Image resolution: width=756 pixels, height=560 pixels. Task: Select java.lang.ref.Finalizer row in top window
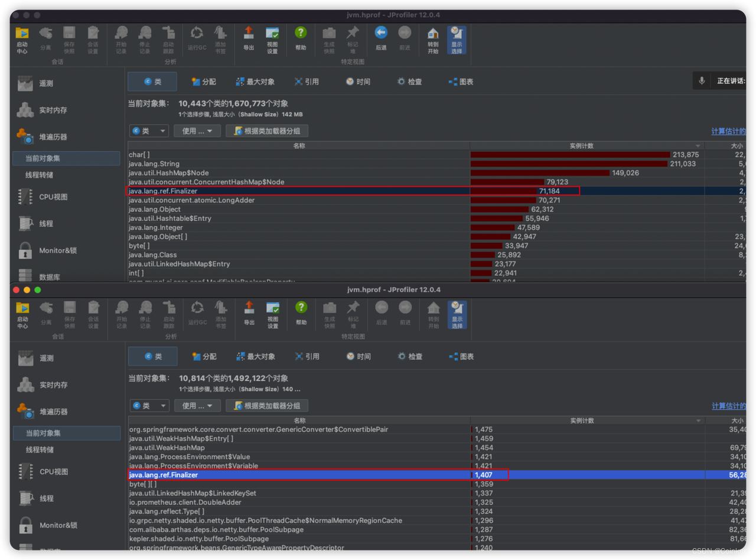[x=437, y=191]
